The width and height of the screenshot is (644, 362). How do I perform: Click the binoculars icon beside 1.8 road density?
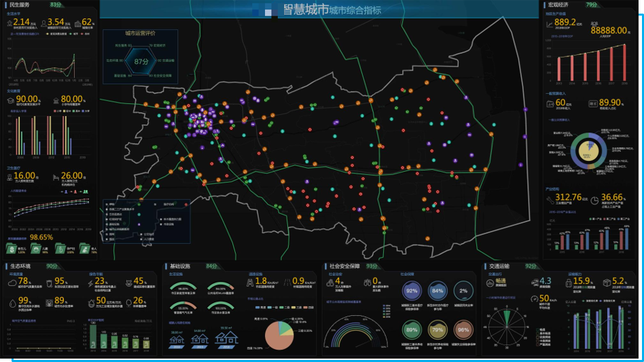[249, 280]
